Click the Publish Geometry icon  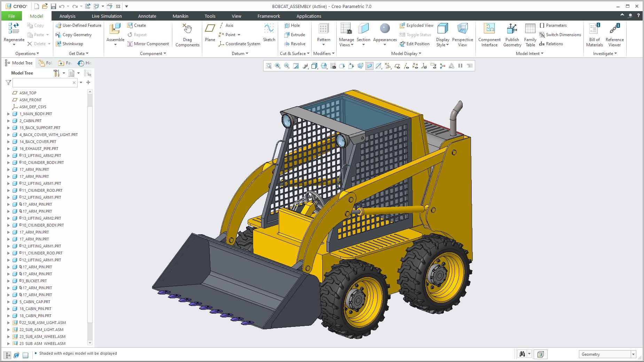pos(512,35)
